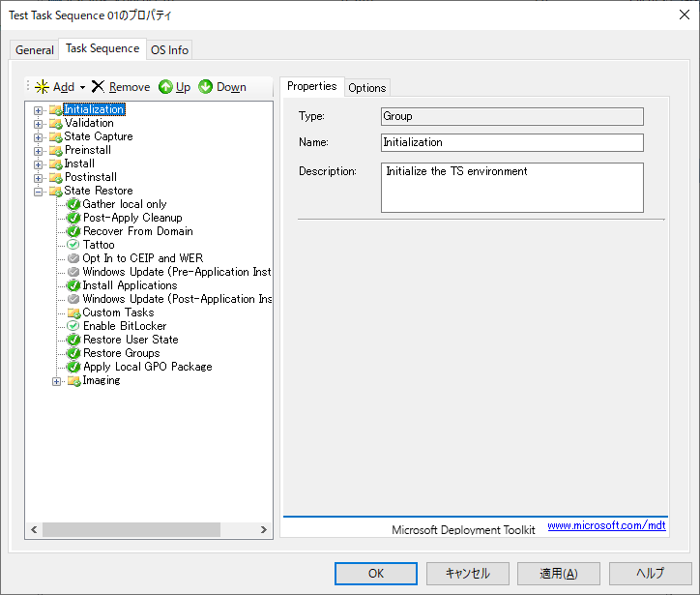Click the Add star icon
This screenshot has height=595, width=700.
(42, 87)
